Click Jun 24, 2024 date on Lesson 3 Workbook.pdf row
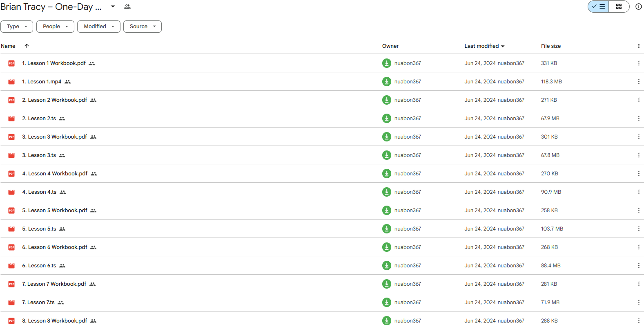Viewport: 644px width, 325px height. pos(480,137)
